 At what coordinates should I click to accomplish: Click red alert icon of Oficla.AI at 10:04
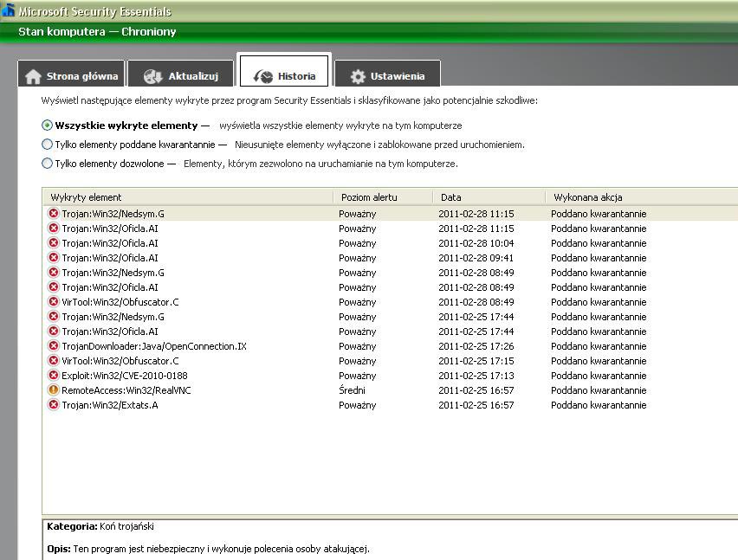pos(54,242)
